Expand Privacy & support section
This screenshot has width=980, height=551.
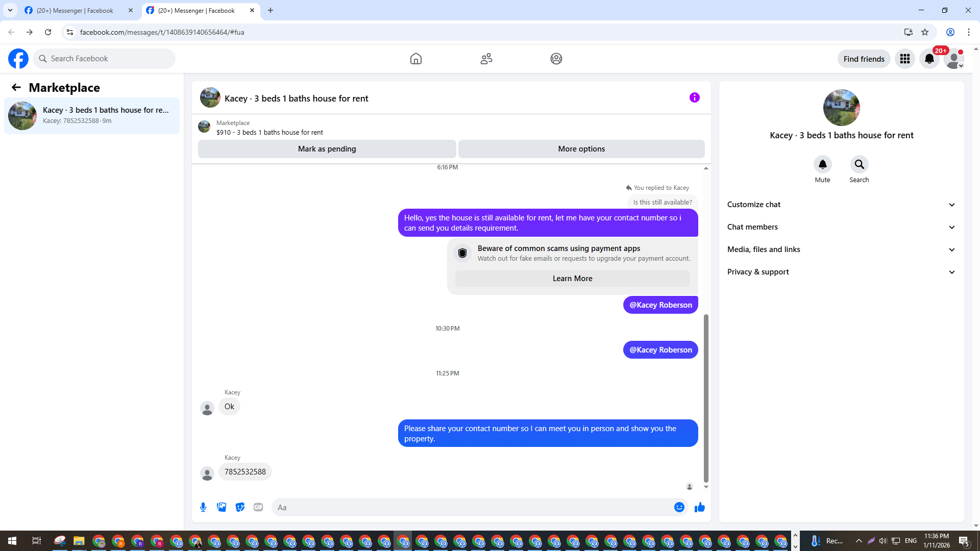point(841,272)
